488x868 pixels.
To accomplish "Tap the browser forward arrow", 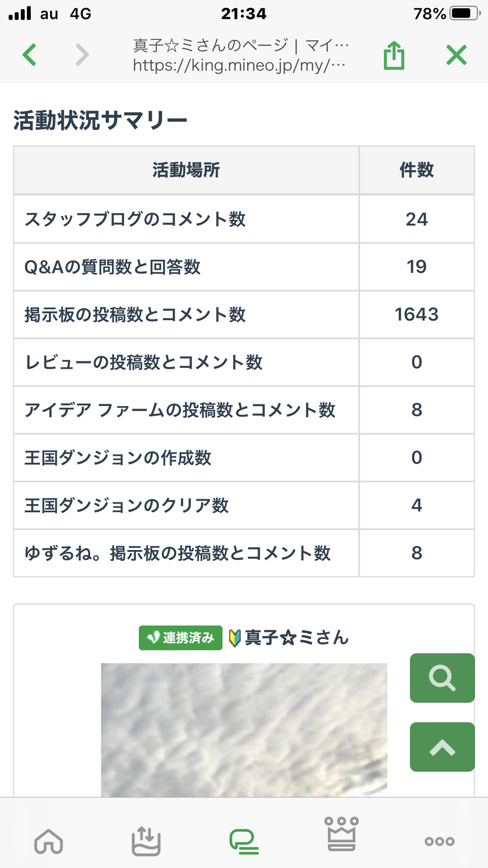I will point(82,55).
